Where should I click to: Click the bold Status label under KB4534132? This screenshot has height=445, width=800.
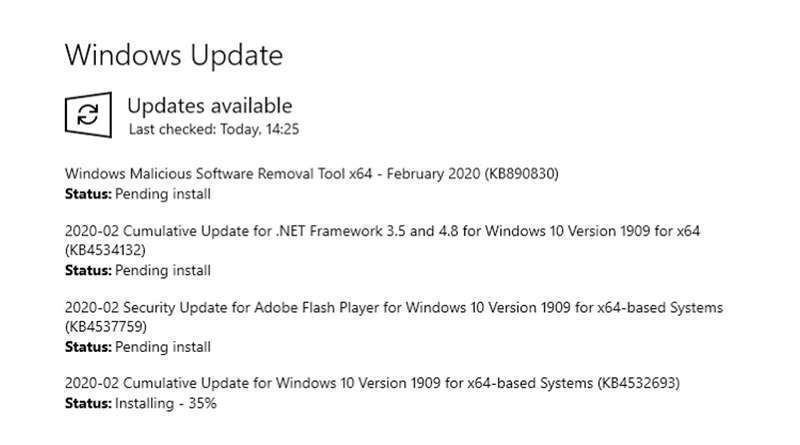click(88, 270)
